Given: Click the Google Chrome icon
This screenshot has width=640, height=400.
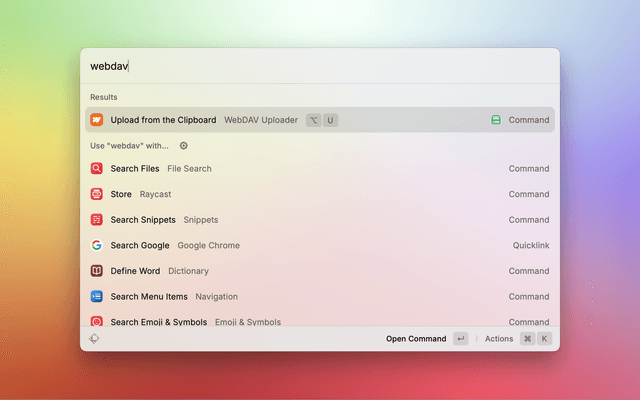Looking at the screenshot, I should (x=97, y=245).
